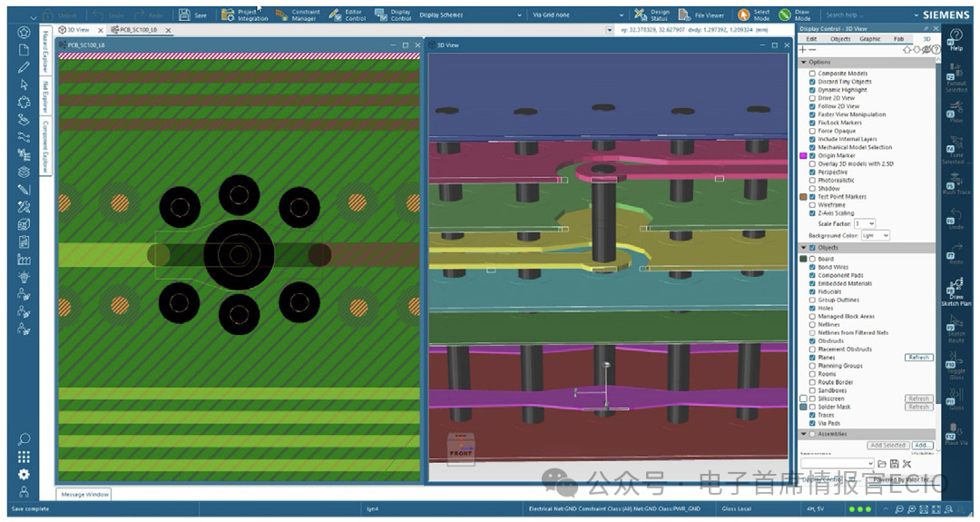The image size is (980, 522).
Task: Click the F9 Sketch Route action
Action: (955, 330)
